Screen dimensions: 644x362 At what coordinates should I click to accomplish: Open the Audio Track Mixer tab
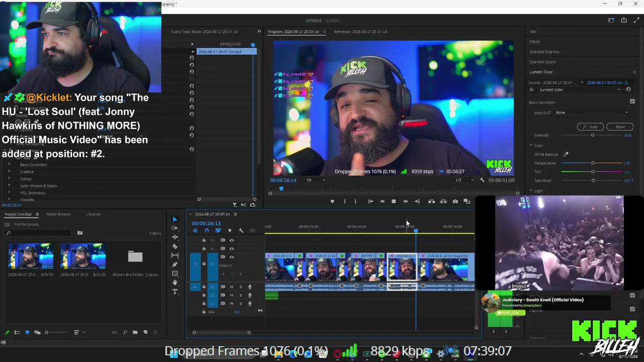[204, 32]
